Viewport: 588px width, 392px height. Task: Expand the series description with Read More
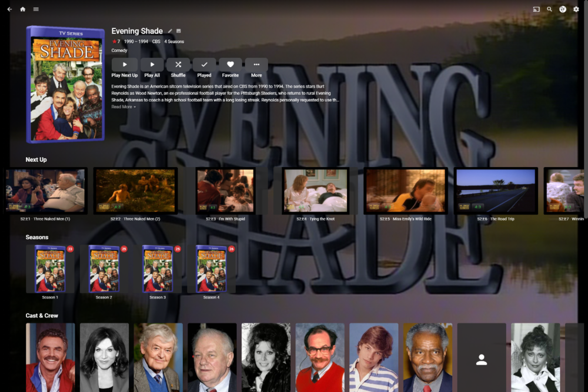(122, 107)
